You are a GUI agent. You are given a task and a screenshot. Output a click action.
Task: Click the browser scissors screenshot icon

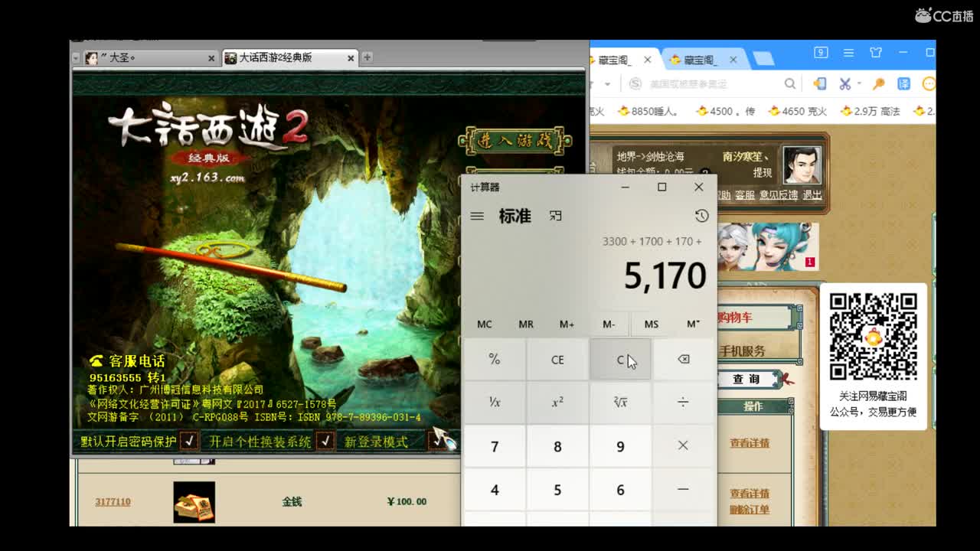tap(845, 83)
